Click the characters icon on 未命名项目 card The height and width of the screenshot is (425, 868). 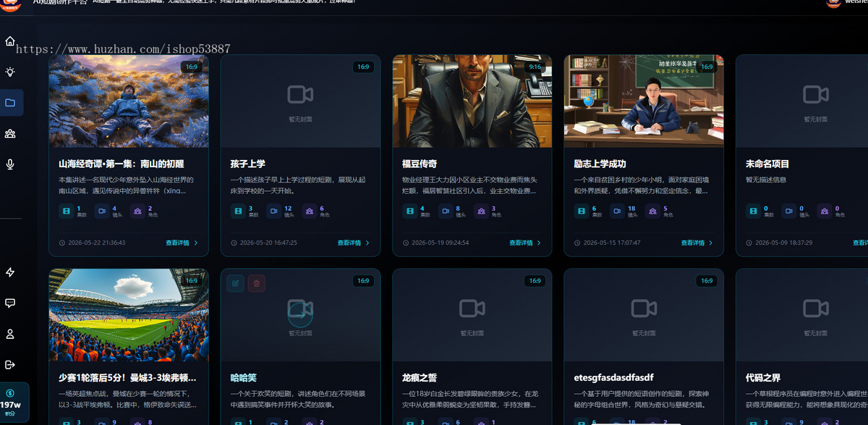click(x=825, y=211)
